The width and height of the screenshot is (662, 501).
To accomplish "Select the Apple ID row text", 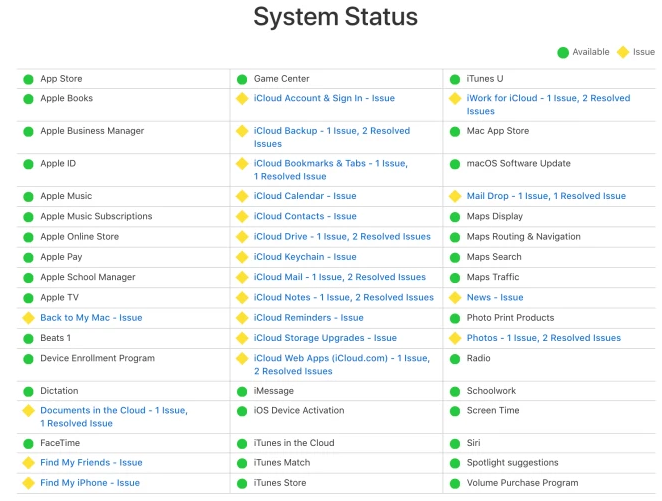I will coord(58,164).
